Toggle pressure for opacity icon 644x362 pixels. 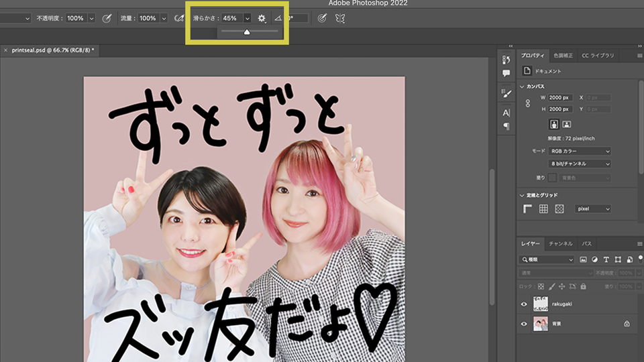[107, 19]
